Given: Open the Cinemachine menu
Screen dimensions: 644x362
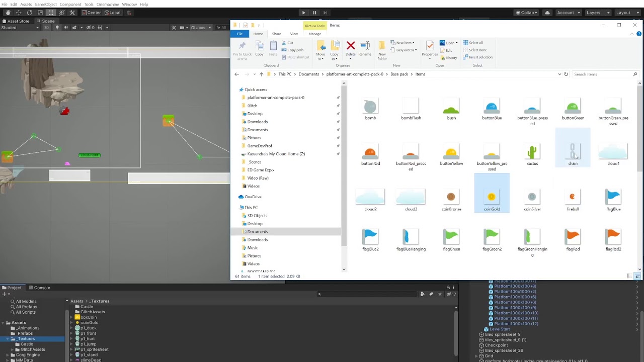Looking at the screenshot, I should click(x=108, y=4).
